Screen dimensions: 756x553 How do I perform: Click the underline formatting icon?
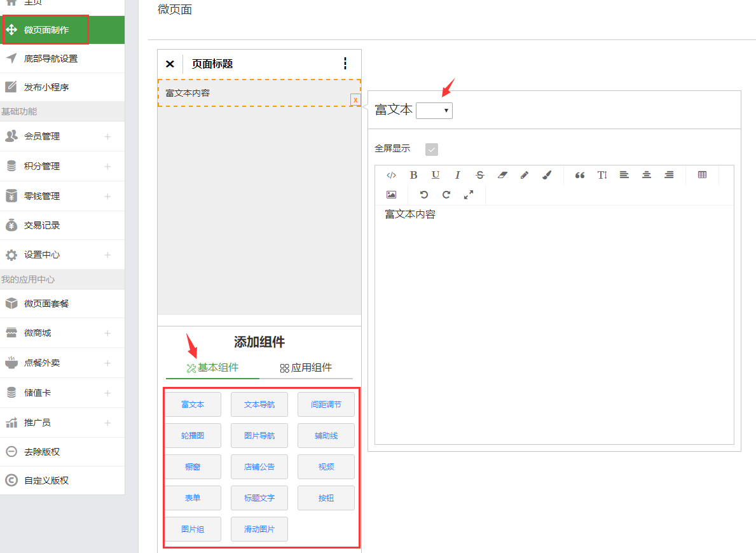436,175
